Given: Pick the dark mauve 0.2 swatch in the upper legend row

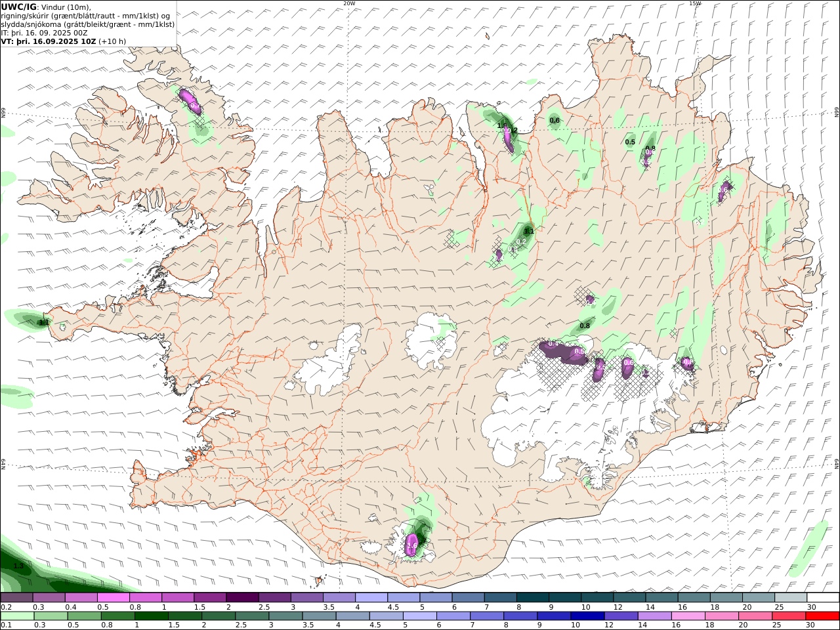Looking at the screenshot, I should tap(16, 597).
